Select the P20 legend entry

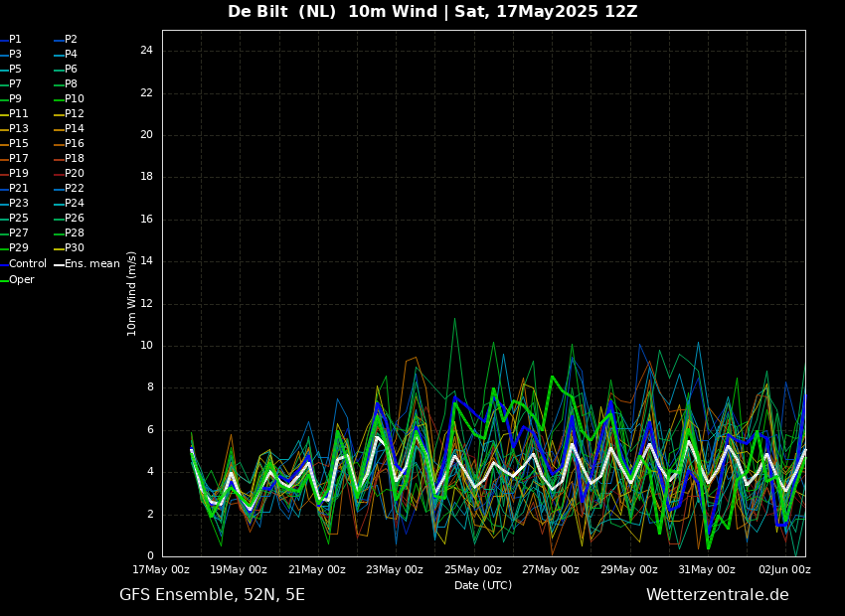pos(74,174)
